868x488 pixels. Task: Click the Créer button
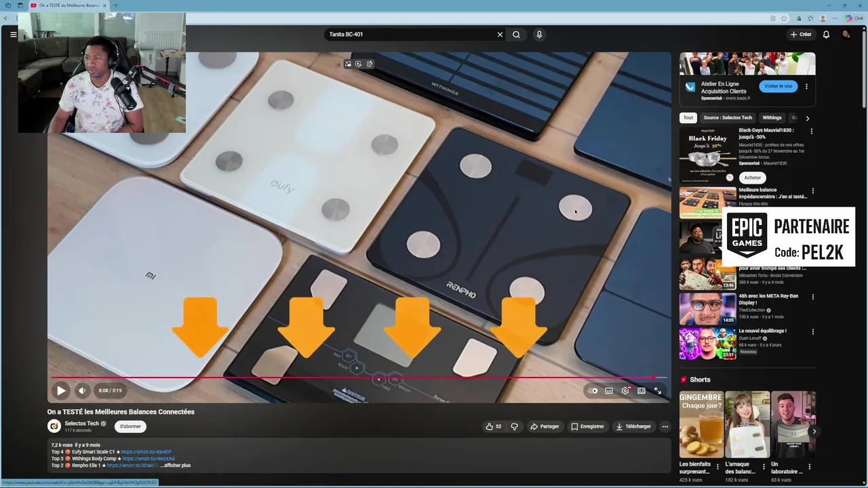click(801, 35)
